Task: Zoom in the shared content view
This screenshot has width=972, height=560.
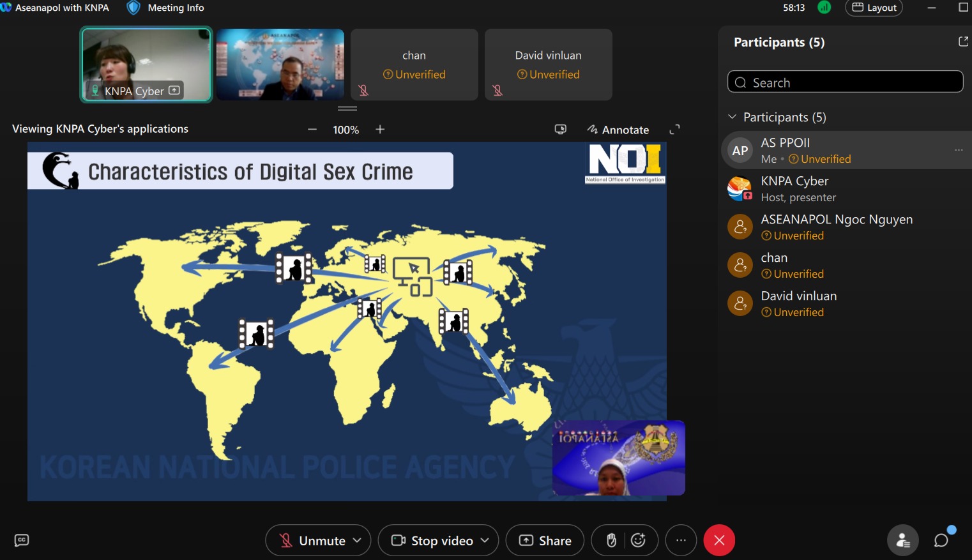Action: (380, 130)
